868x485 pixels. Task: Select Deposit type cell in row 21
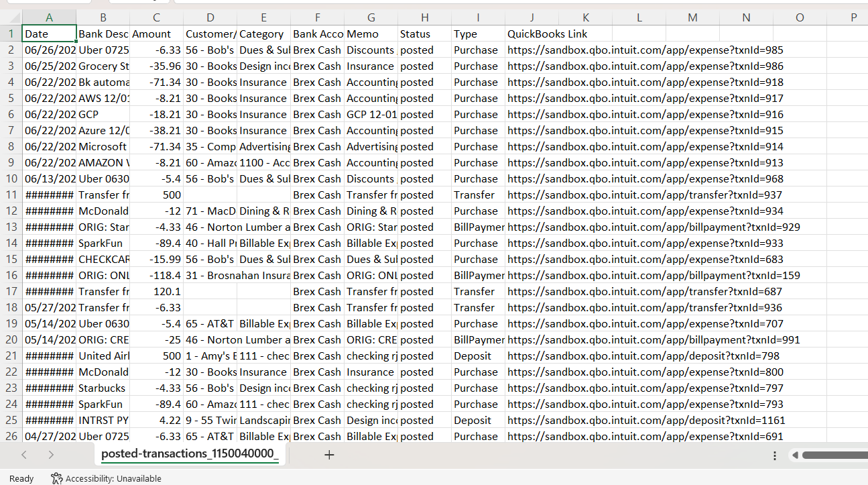(478, 356)
